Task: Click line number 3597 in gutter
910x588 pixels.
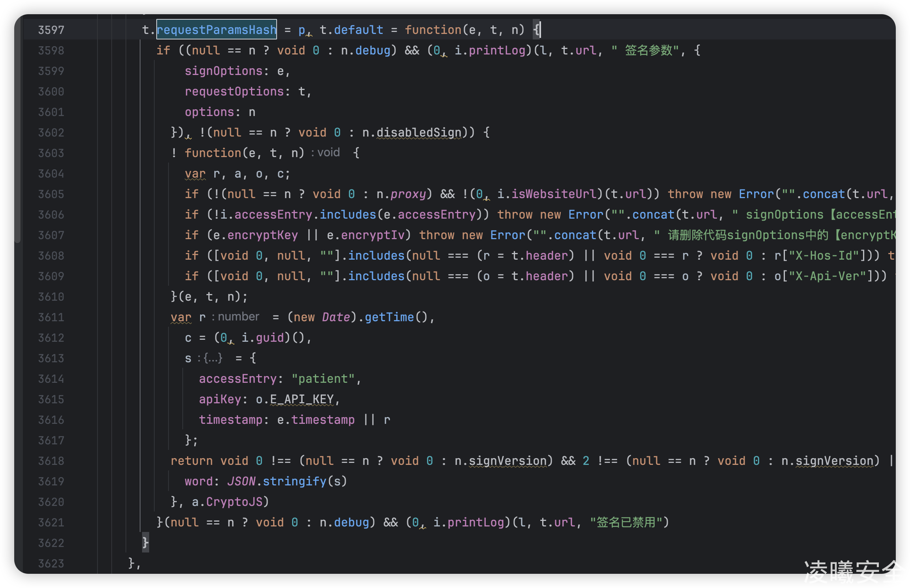Action: click(x=51, y=30)
